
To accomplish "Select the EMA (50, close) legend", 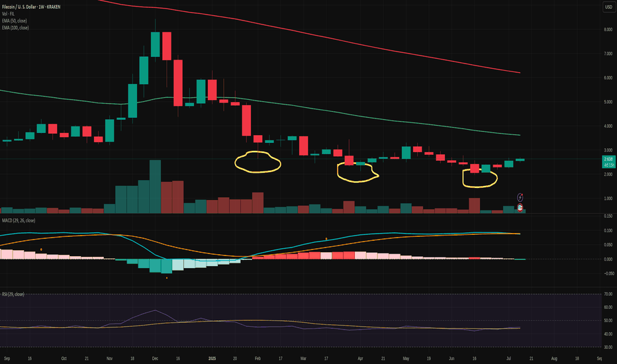I will pyautogui.click(x=15, y=21).
